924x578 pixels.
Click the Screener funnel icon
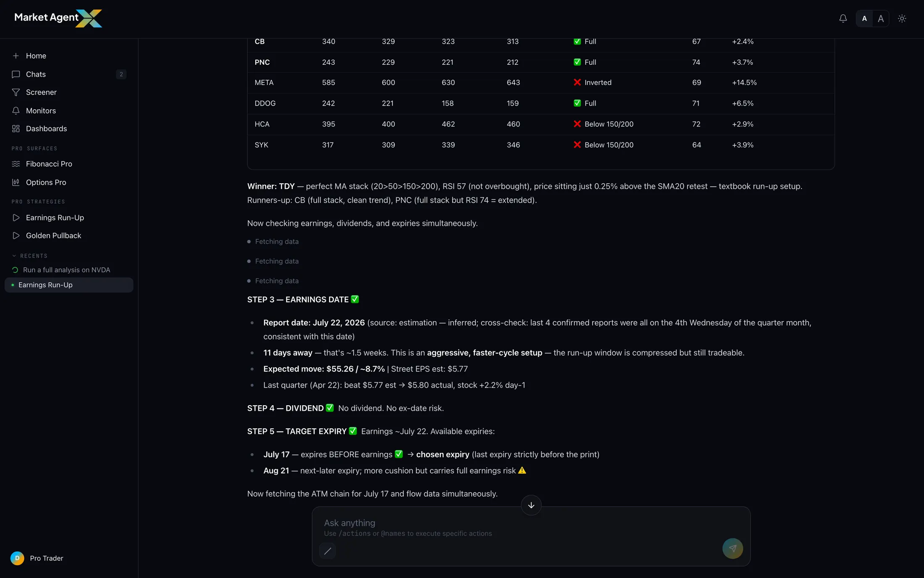pyautogui.click(x=16, y=92)
